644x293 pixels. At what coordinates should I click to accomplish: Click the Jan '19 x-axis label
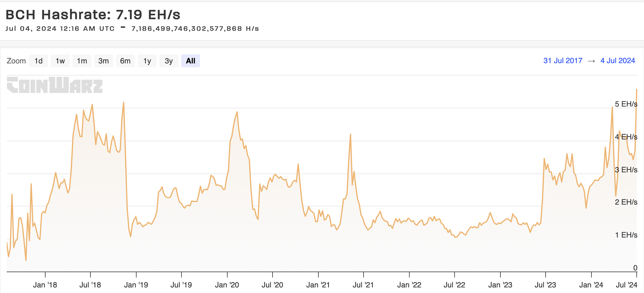click(x=136, y=285)
